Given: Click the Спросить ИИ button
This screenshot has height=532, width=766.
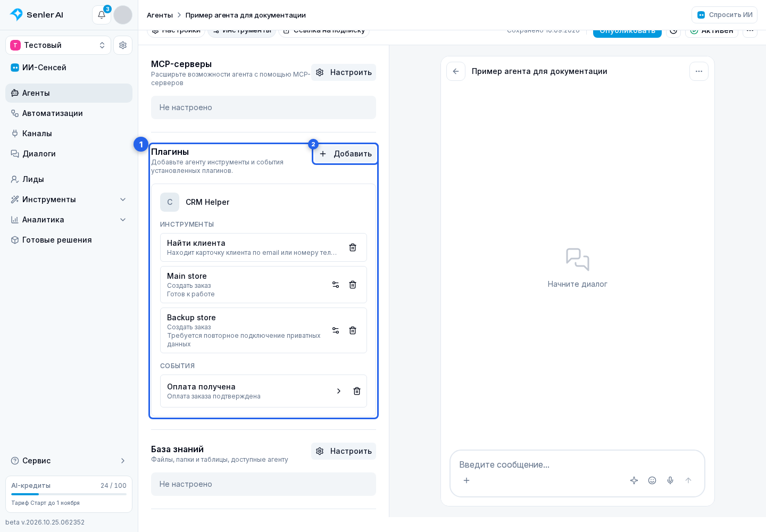Looking at the screenshot, I should pyautogui.click(x=725, y=15).
